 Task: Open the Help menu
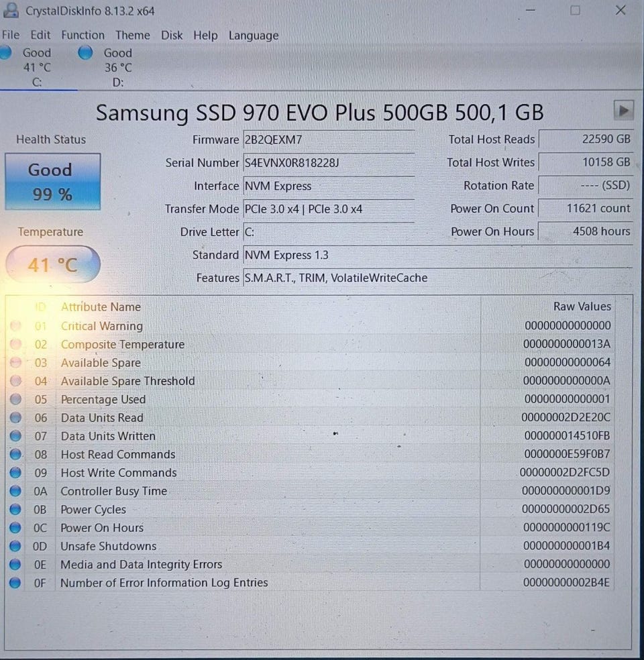[x=205, y=36]
